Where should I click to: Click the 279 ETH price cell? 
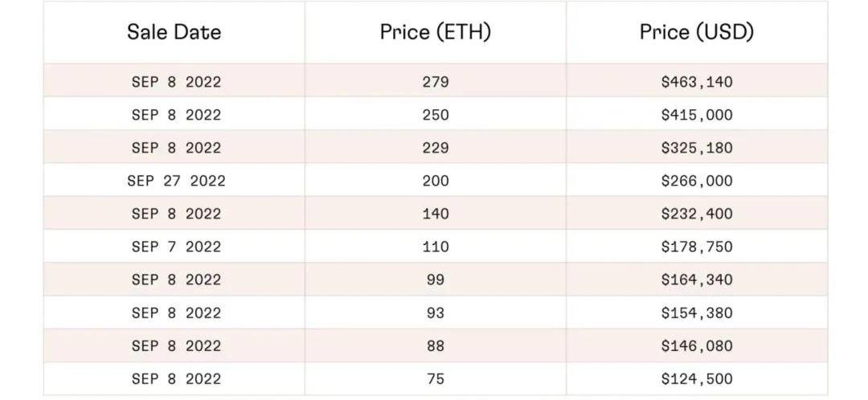[x=435, y=82]
